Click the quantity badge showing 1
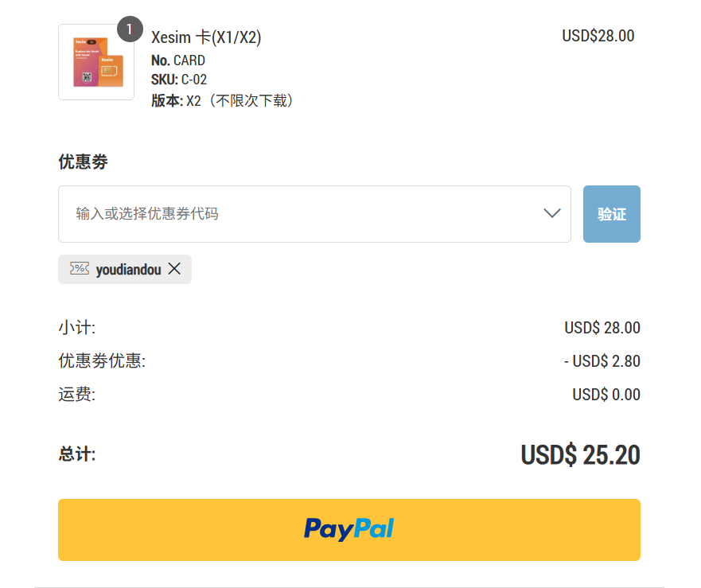 pyautogui.click(x=130, y=29)
